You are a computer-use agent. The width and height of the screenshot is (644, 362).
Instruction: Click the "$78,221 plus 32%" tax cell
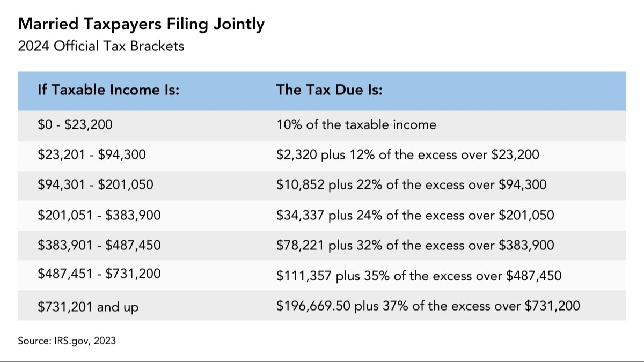tap(415, 245)
